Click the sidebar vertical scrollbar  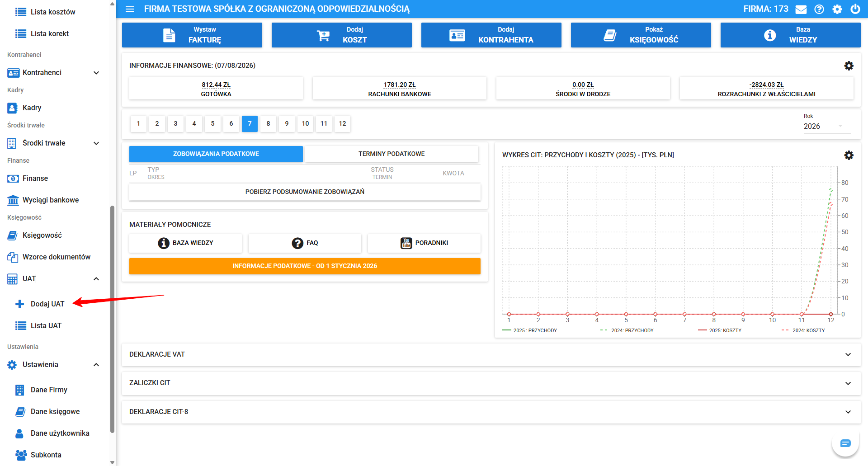(112, 319)
